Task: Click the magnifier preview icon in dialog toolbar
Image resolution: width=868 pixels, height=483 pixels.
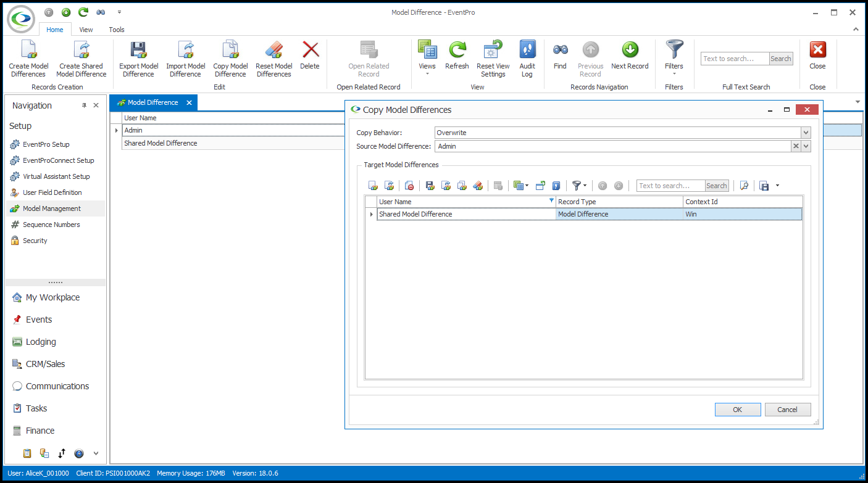Action: tap(744, 186)
